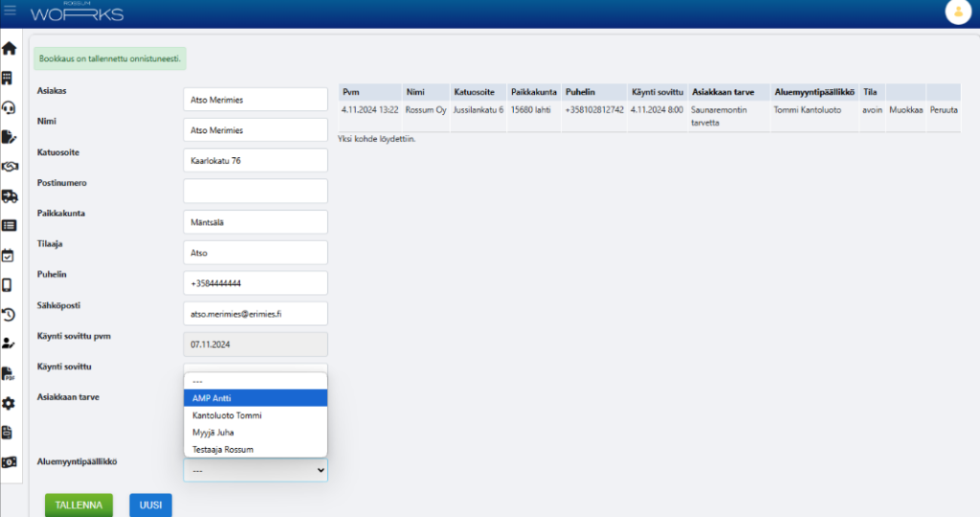Click the Nimi input field

point(255,130)
